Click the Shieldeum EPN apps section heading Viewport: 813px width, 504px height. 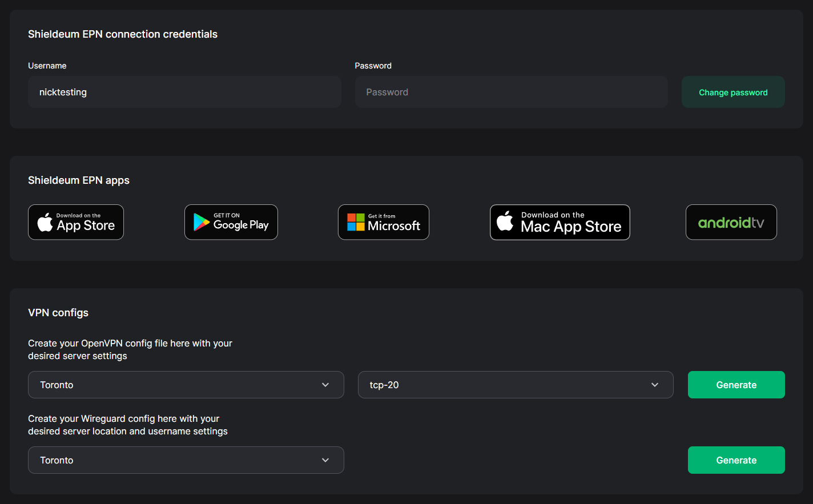pos(79,180)
